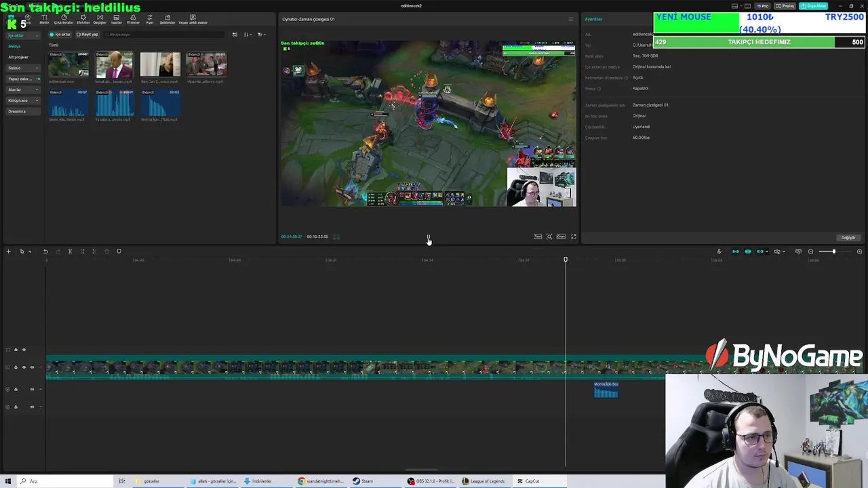Expand the Yapay zeka sidebar section
Viewport: 868px width, 488px height.
[x=24, y=79]
